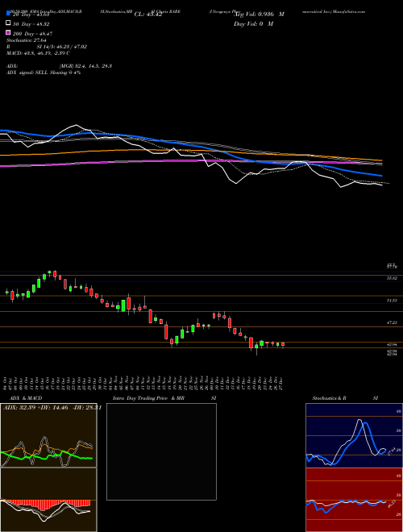Open the MACD histogram chart panel

coord(48,500)
